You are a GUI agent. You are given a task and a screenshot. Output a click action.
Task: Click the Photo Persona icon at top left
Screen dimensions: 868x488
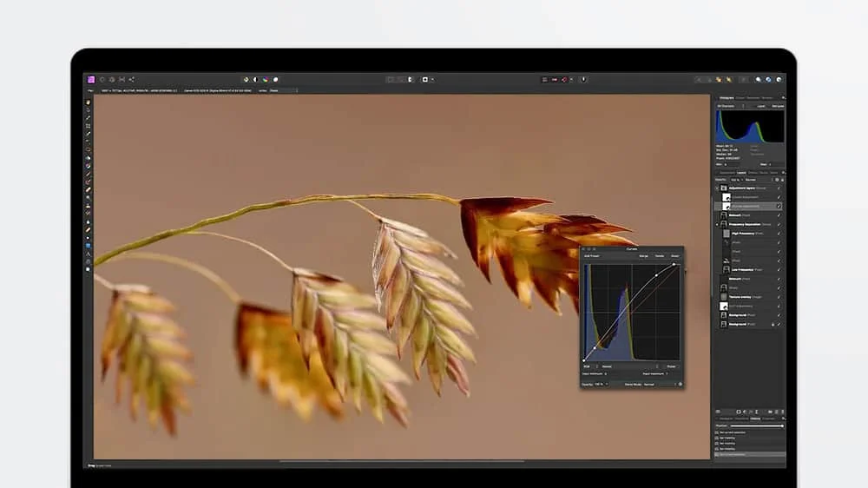coord(90,79)
